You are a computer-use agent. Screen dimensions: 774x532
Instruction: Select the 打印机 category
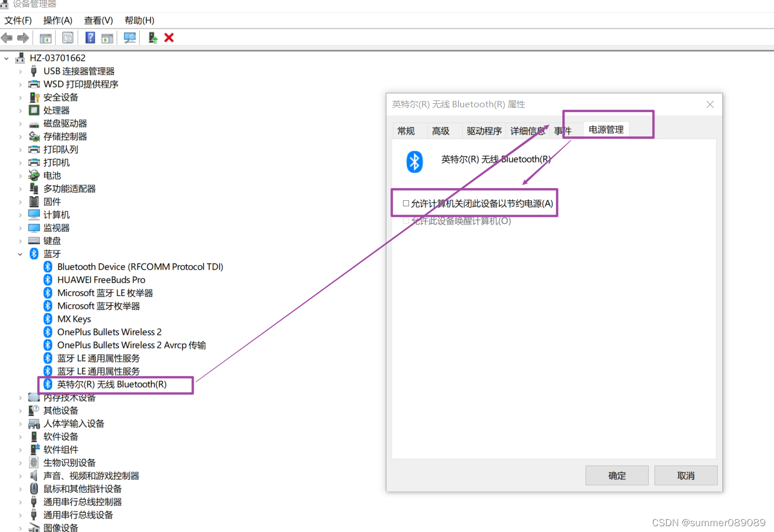coord(56,162)
